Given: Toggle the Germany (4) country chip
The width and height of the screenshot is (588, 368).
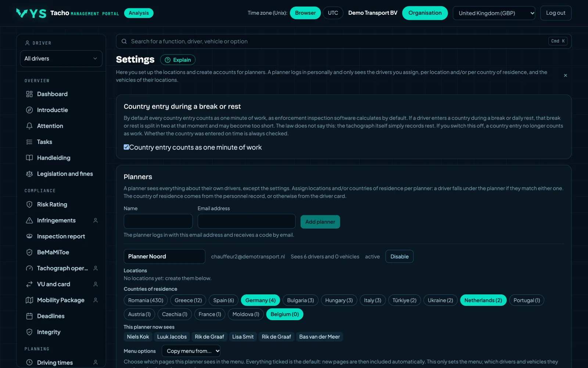Looking at the screenshot, I should pyautogui.click(x=261, y=300).
